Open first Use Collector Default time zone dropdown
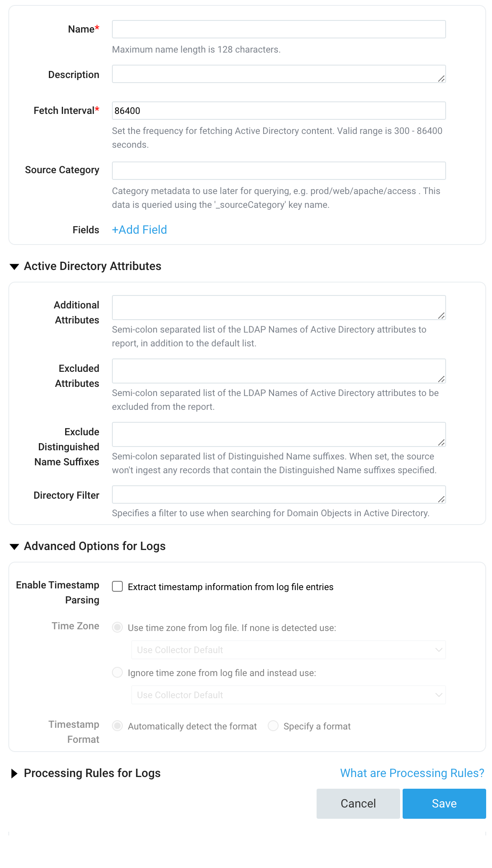 pyautogui.click(x=288, y=650)
